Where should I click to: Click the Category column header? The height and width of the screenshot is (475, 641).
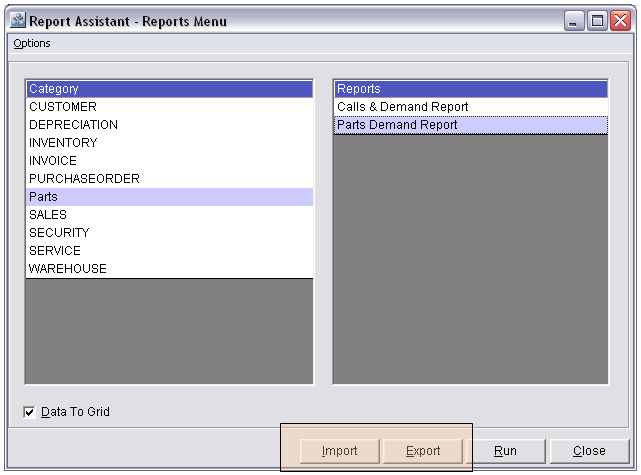coord(170,89)
